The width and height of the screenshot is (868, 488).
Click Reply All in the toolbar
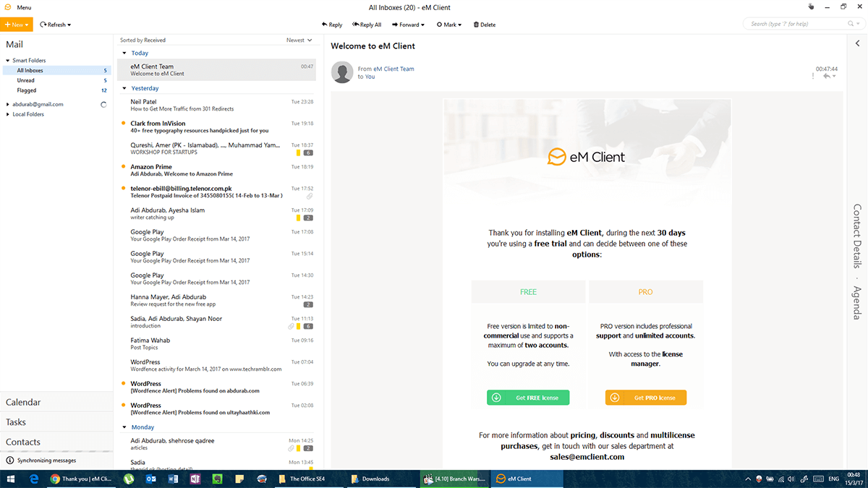367,25
